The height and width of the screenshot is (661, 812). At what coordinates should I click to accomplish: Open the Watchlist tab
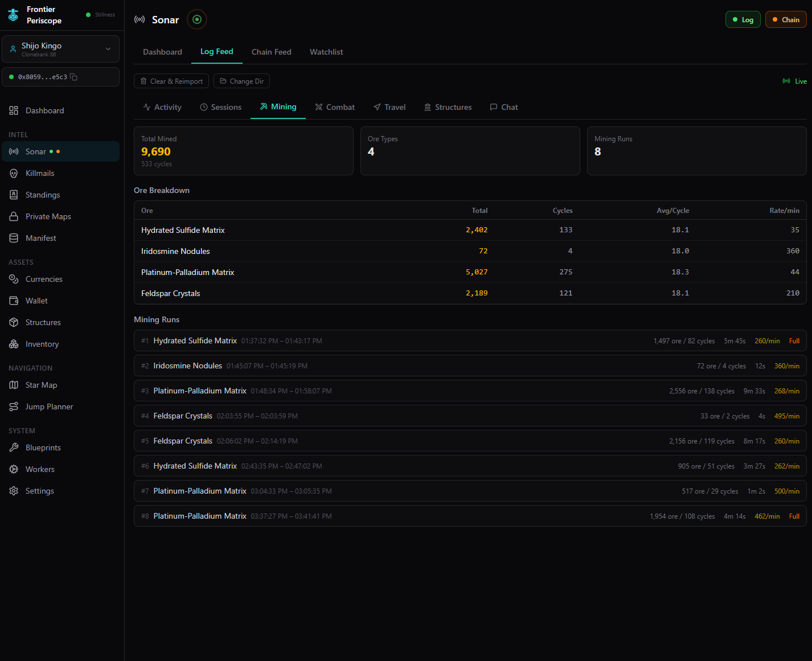click(326, 52)
